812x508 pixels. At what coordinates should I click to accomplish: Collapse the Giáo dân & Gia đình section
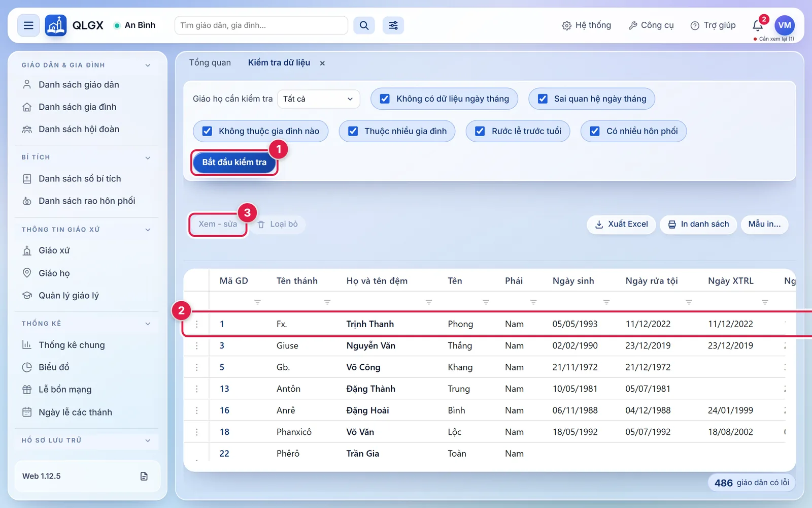point(148,65)
